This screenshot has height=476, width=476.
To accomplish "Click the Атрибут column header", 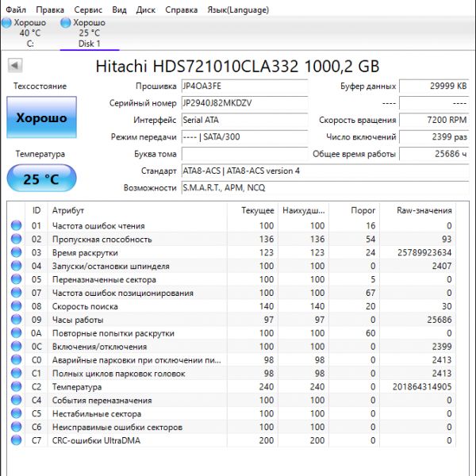I will pos(137,210).
